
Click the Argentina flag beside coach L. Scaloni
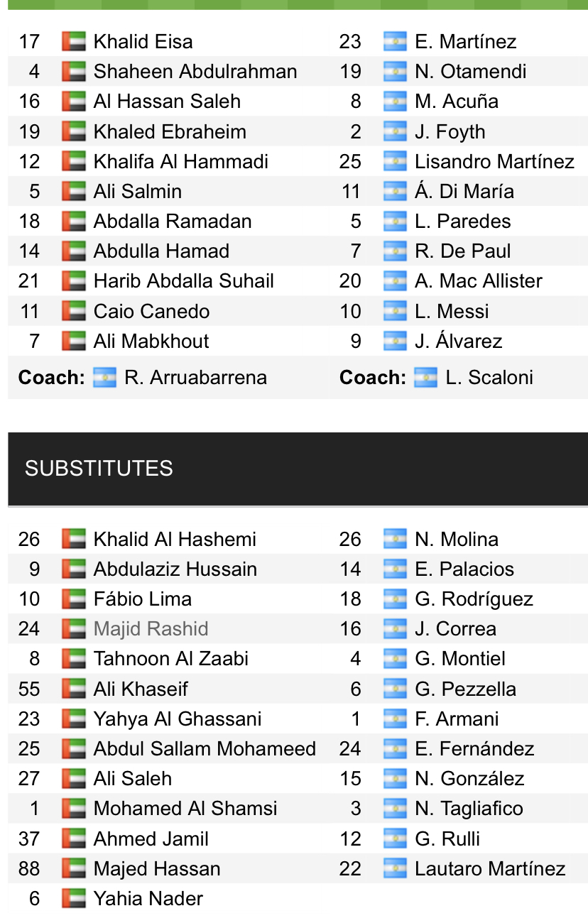426,377
